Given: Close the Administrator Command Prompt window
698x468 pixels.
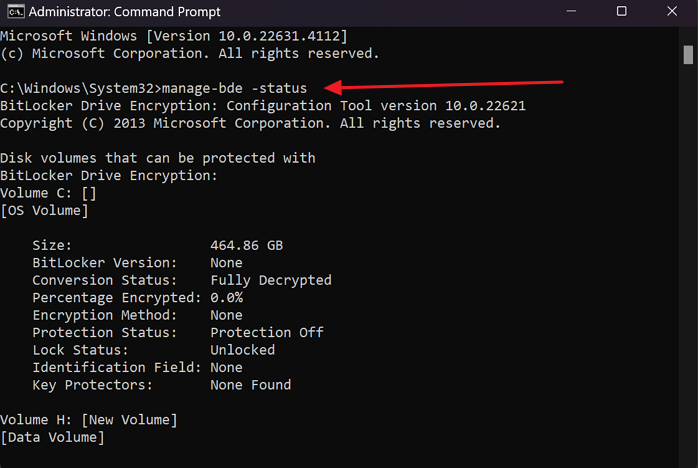Looking at the screenshot, I should pyautogui.click(x=670, y=12).
